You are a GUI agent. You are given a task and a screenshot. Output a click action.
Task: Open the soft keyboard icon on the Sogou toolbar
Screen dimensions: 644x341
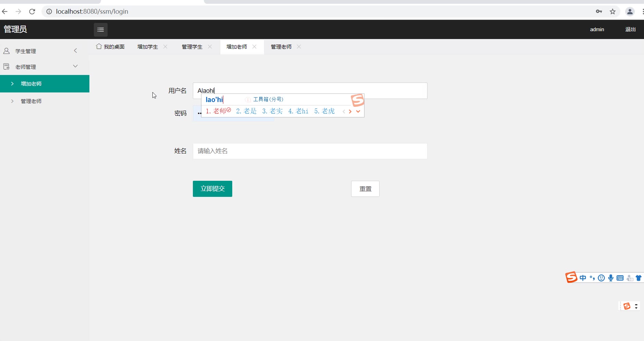[620, 278]
